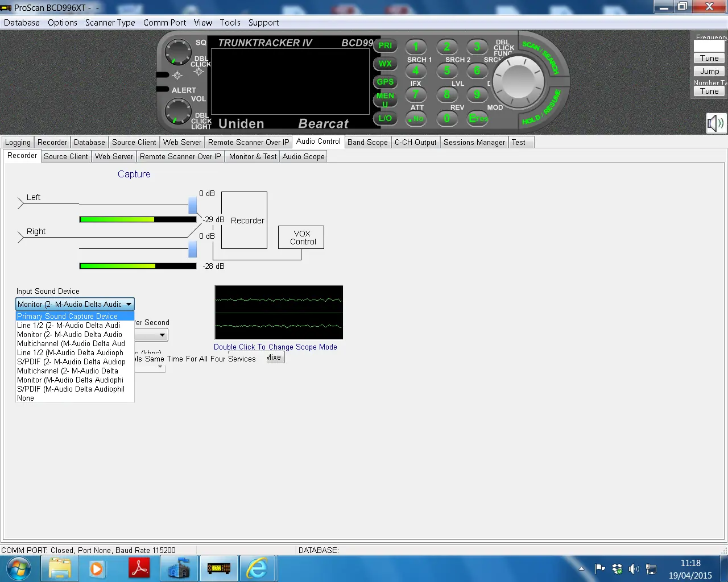Click the decimal No key on keypad

[x=416, y=118]
